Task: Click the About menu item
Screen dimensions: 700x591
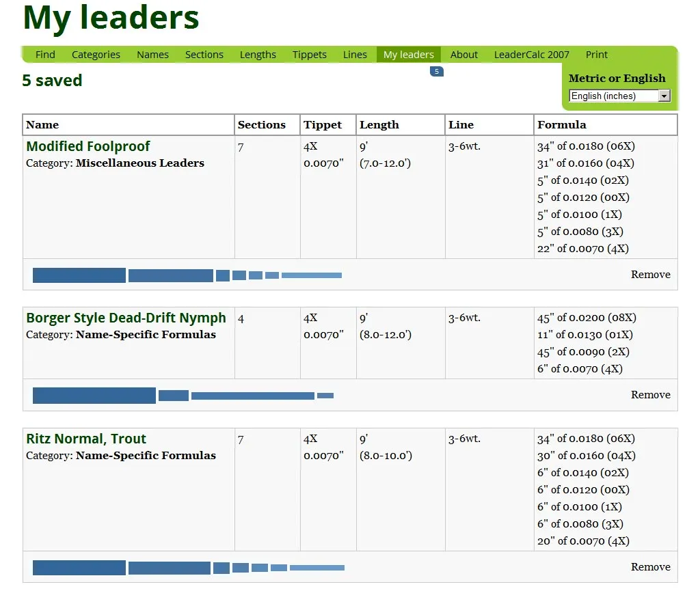Action: coord(463,55)
